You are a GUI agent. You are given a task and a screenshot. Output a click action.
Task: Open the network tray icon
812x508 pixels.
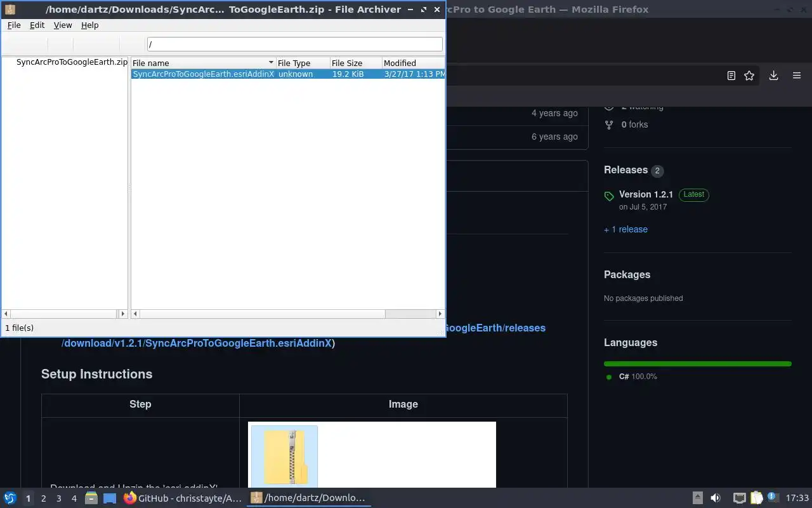739,498
